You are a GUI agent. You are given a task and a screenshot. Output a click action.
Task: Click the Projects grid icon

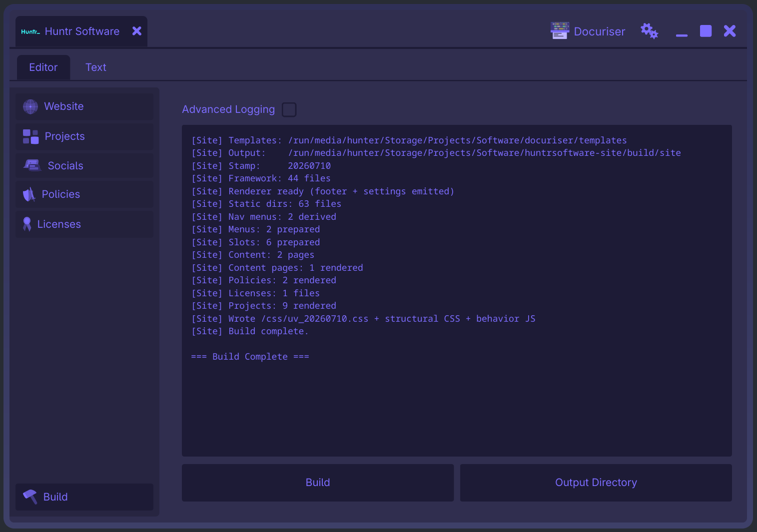30,136
